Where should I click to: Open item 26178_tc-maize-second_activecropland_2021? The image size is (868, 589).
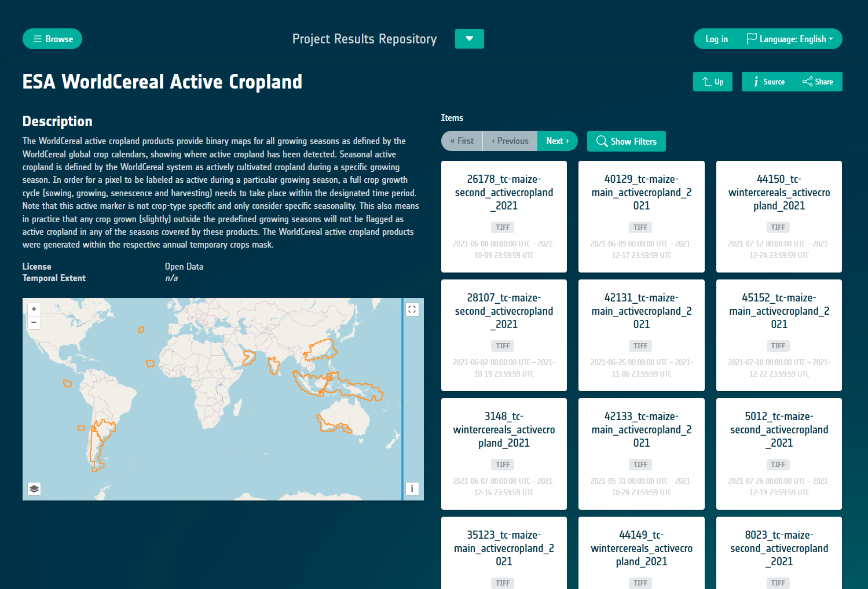click(504, 193)
